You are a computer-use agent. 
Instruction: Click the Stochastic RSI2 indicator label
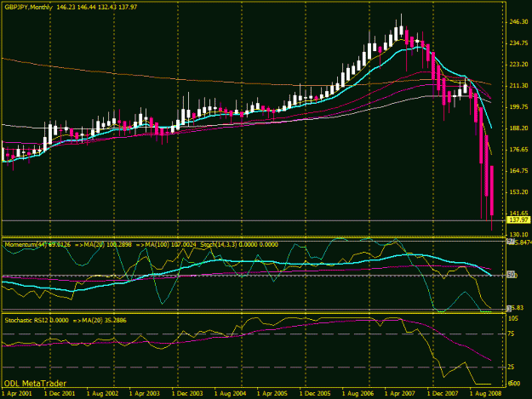click(x=37, y=320)
